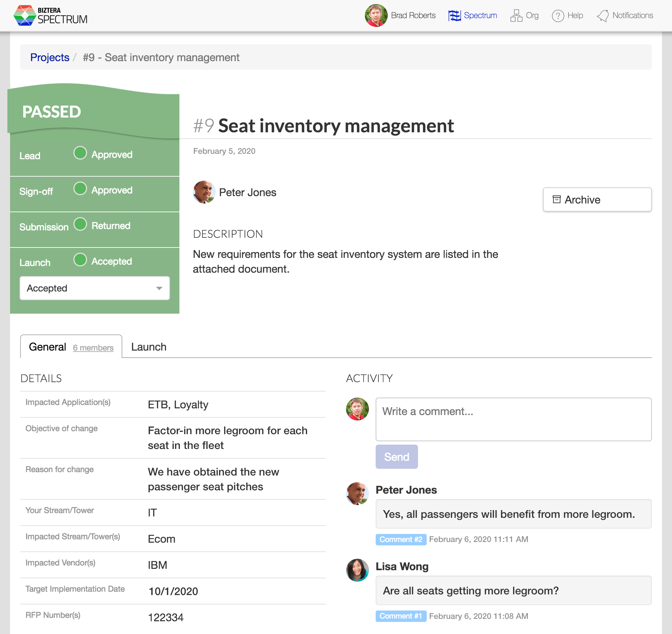View the 6 members list

(x=93, y=348)
